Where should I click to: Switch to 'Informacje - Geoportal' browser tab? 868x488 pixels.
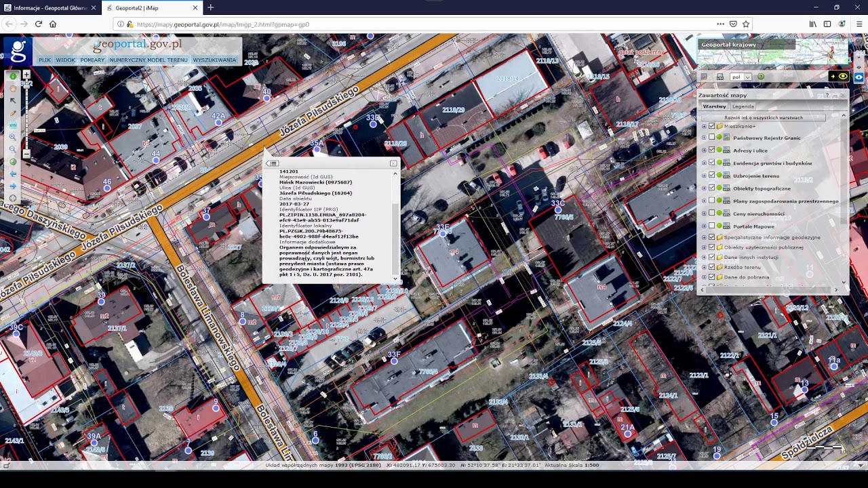(51, 8)
